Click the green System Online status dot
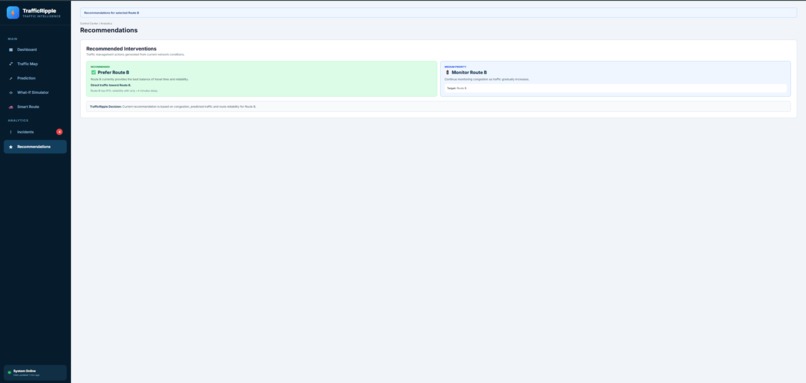The height and width of the screenshot is (383, 806). [9, 372]
